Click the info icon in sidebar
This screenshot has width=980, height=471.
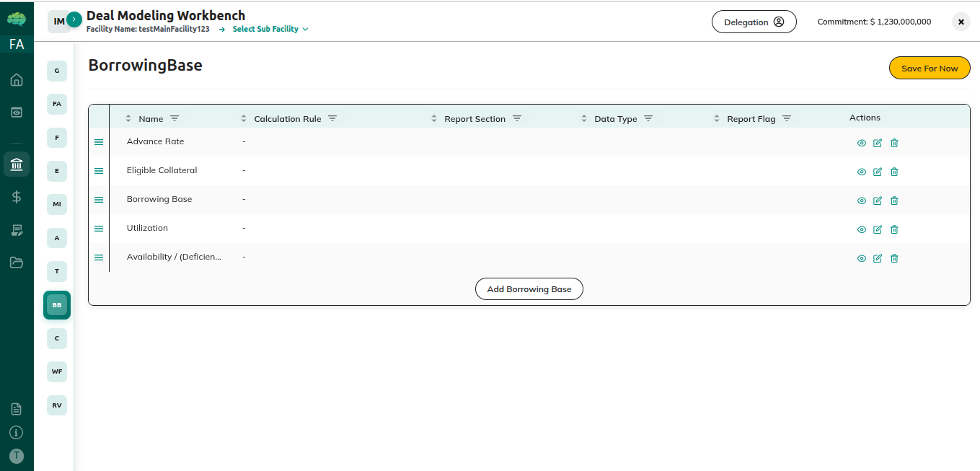click(x=17, y=433)
